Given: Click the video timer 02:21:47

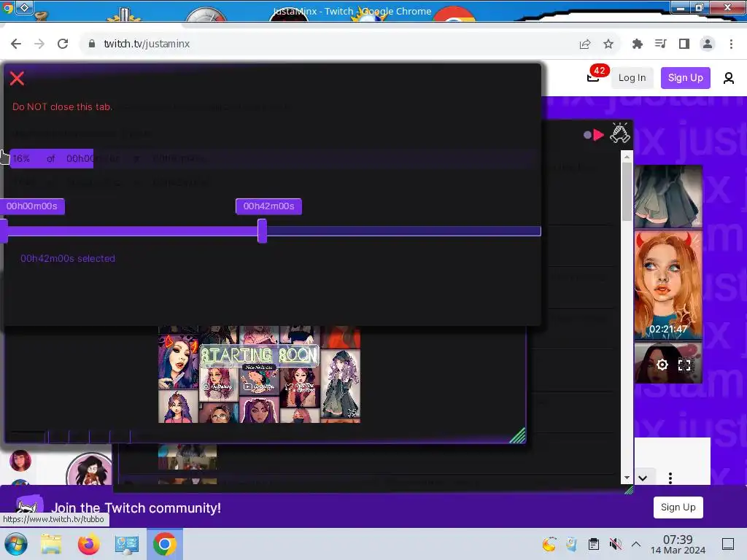Looking at the screenshot, I should [x=668, y=329].
